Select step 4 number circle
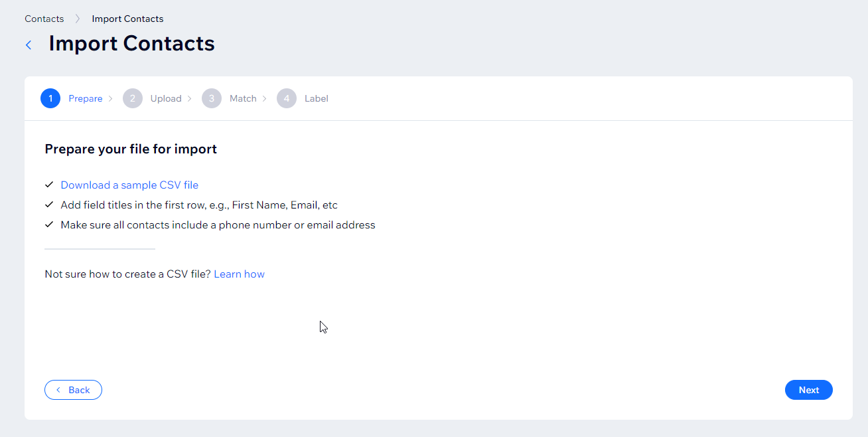868x437 pixels. pyautogui.click(x=287, y=98)
